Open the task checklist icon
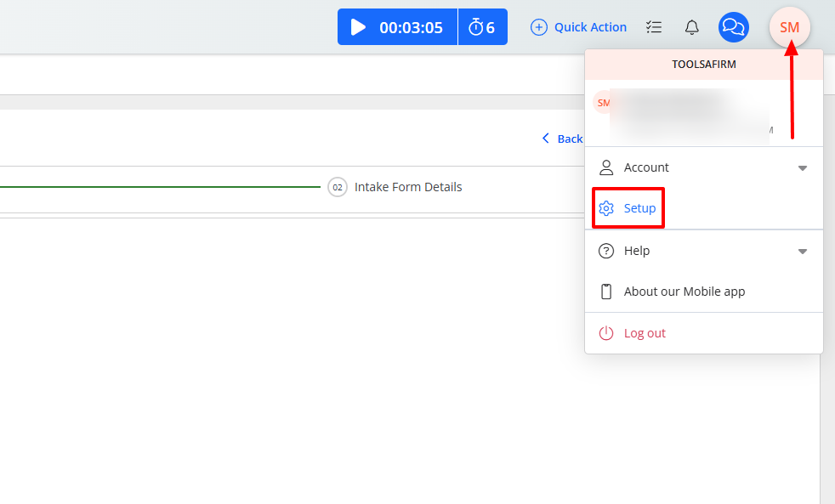835x504 pixels. coord(654,27)
